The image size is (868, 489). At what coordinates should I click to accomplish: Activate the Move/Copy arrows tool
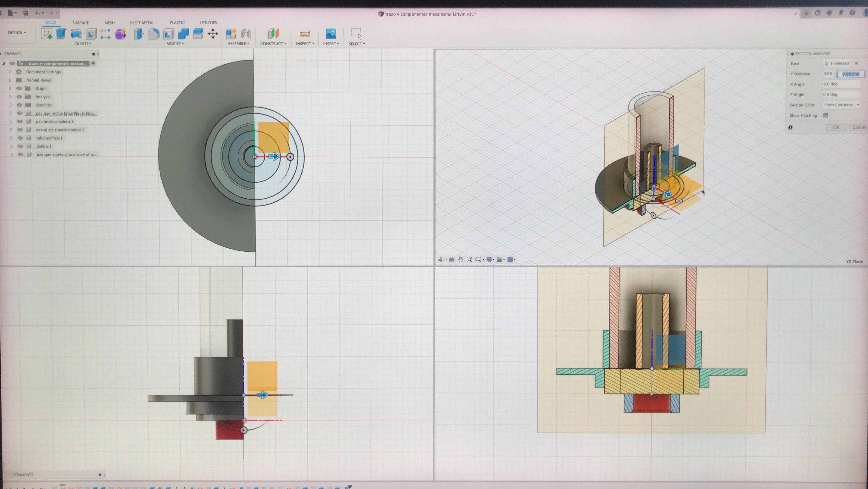213,34
